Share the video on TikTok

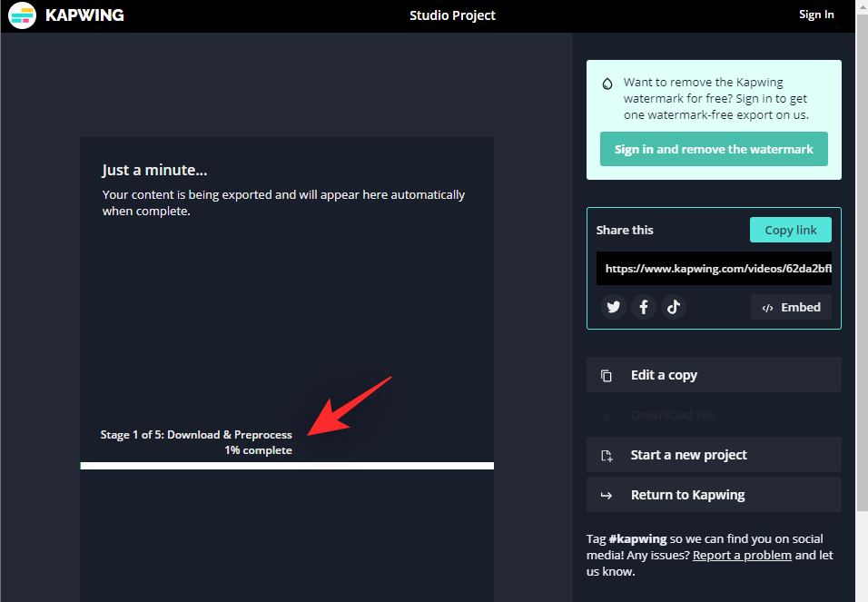(x=673, y=307)
